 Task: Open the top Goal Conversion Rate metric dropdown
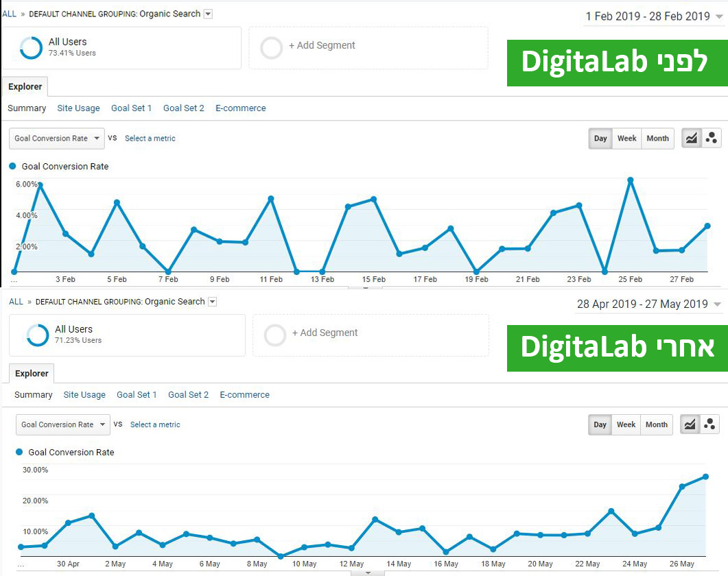[57, 139]
